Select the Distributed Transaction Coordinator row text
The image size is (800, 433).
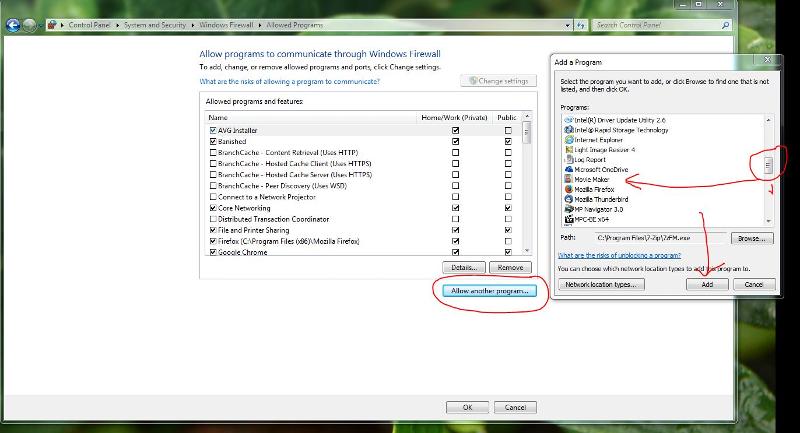click(x=273, y=219)
